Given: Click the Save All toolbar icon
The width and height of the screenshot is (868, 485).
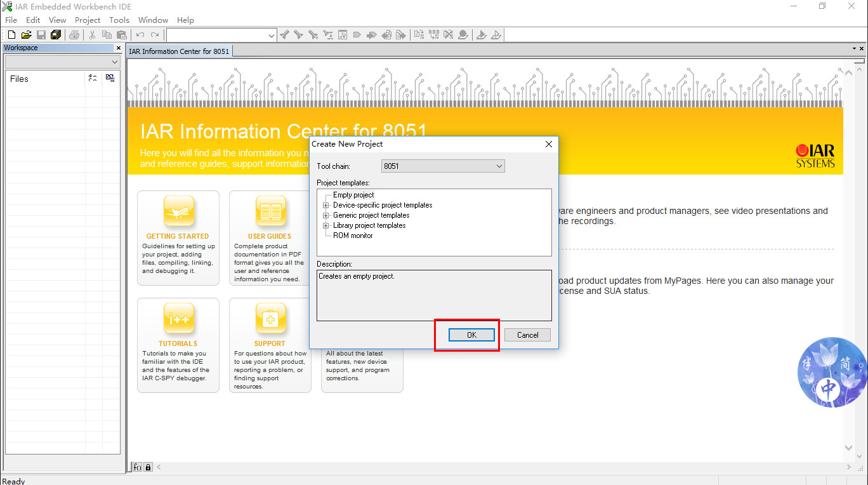Looking at the screenshot, I should pyautogui.click(x=56, y=35).
